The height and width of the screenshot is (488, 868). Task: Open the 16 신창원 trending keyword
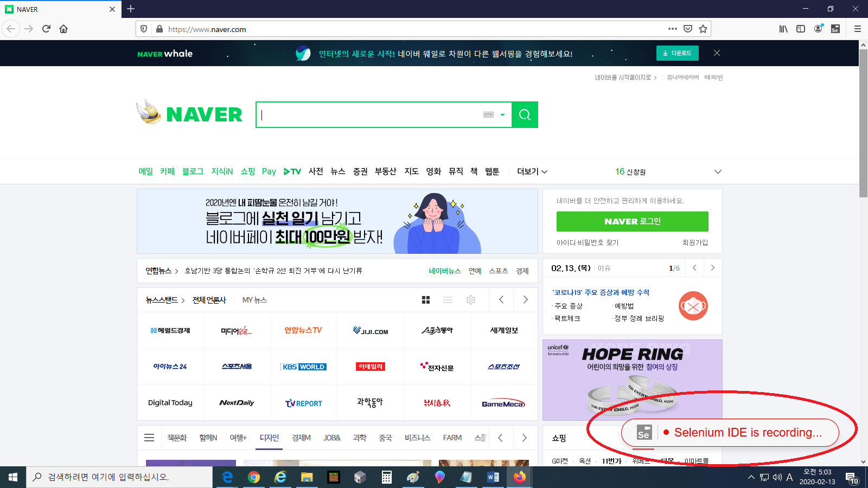[630, 171]
